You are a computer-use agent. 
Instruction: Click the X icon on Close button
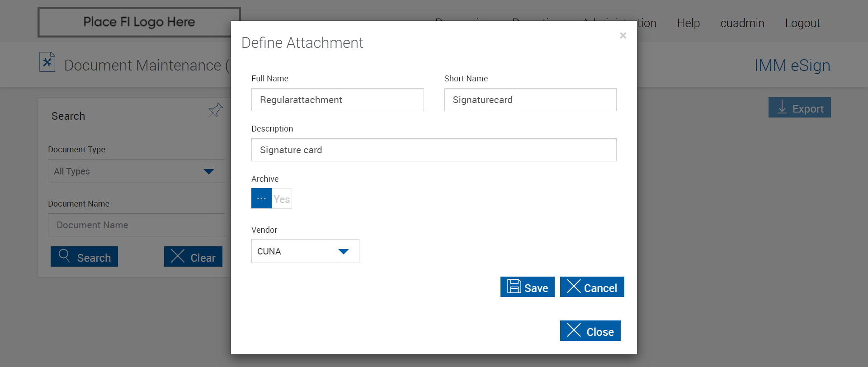[x=574, y=330]
